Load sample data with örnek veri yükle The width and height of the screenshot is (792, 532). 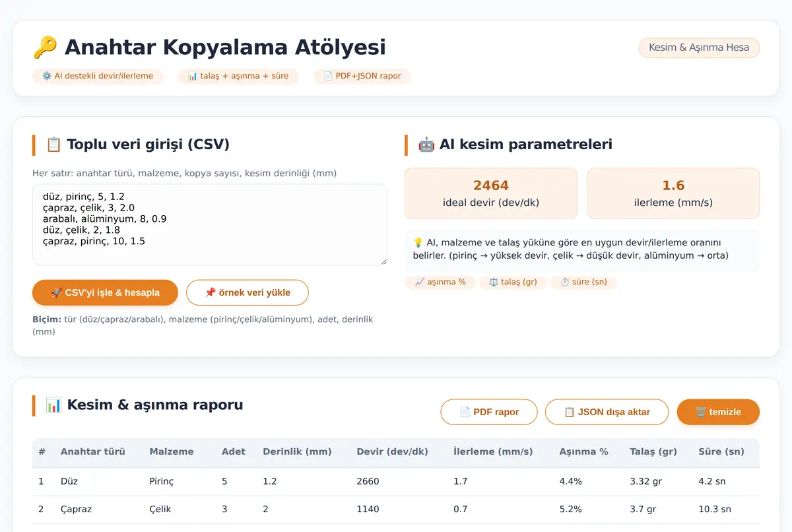(x=247, y=292)
